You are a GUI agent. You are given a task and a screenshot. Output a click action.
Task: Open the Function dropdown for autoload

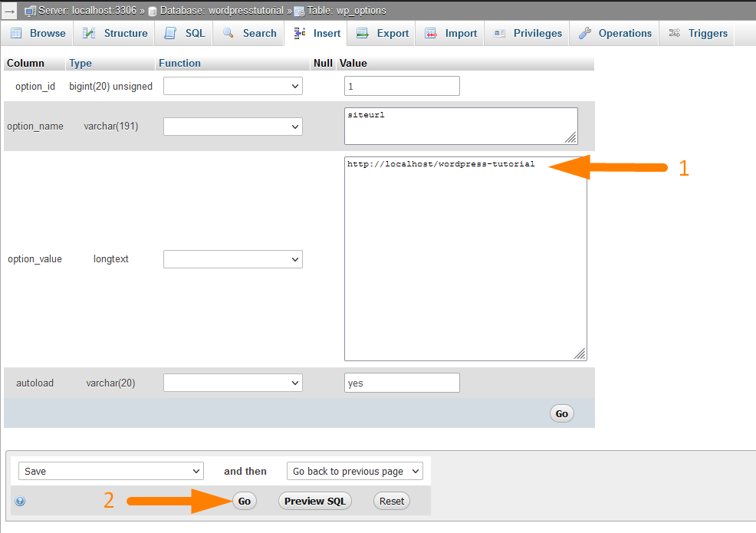pyautogui.click(x=233, y=383)
